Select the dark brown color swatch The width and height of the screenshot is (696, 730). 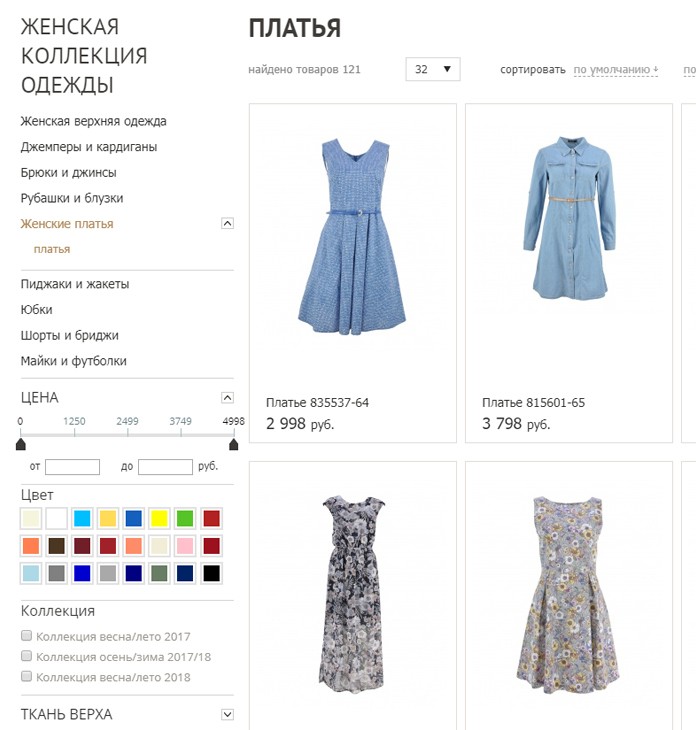click(57, 546)
